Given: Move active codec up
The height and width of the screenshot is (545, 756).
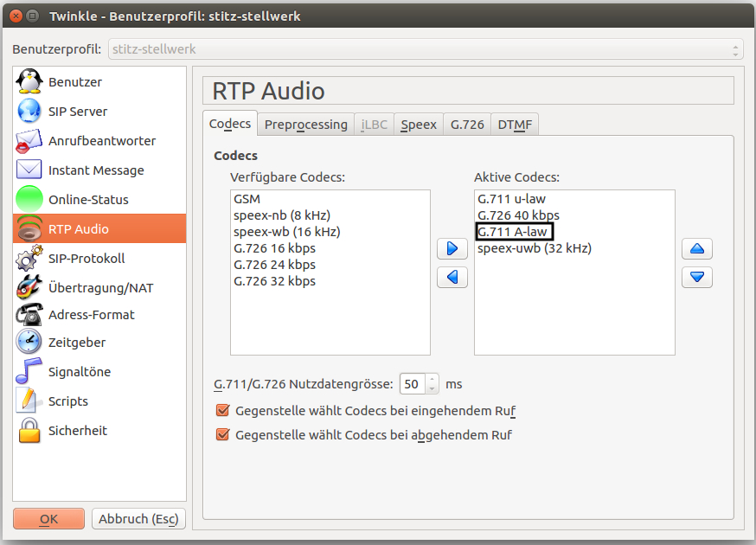Looking at the screenshot, I should pos(697,249).
